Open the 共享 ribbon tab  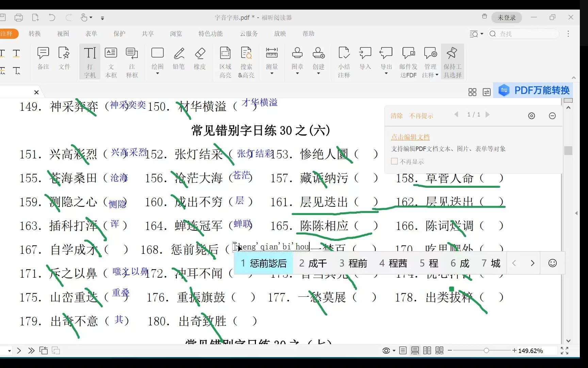pyautogui.click(x=148, y=34)
